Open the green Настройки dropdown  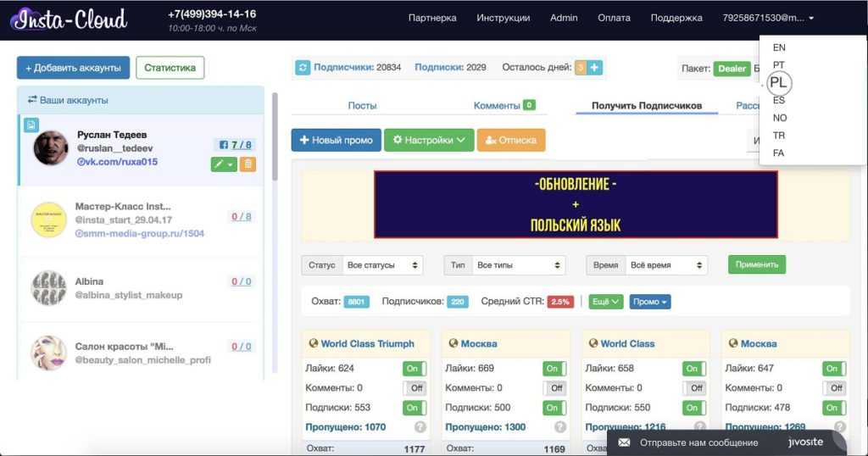tap(428, 141)
